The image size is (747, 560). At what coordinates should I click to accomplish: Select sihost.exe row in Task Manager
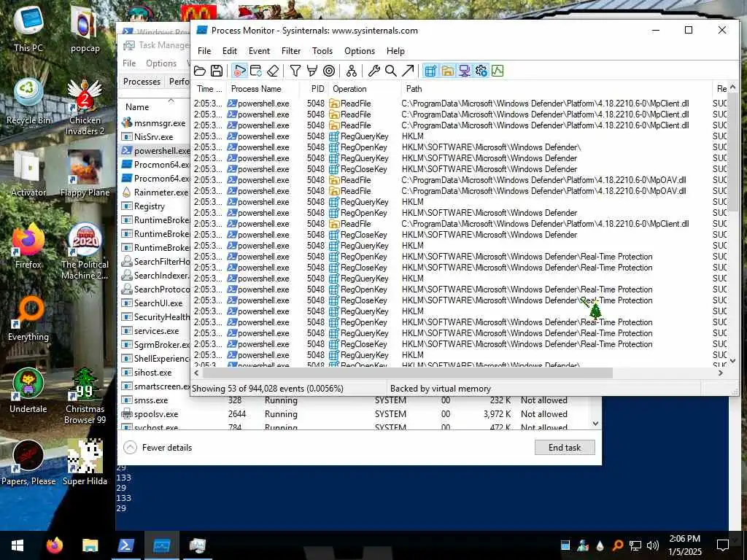coord(155,373)
